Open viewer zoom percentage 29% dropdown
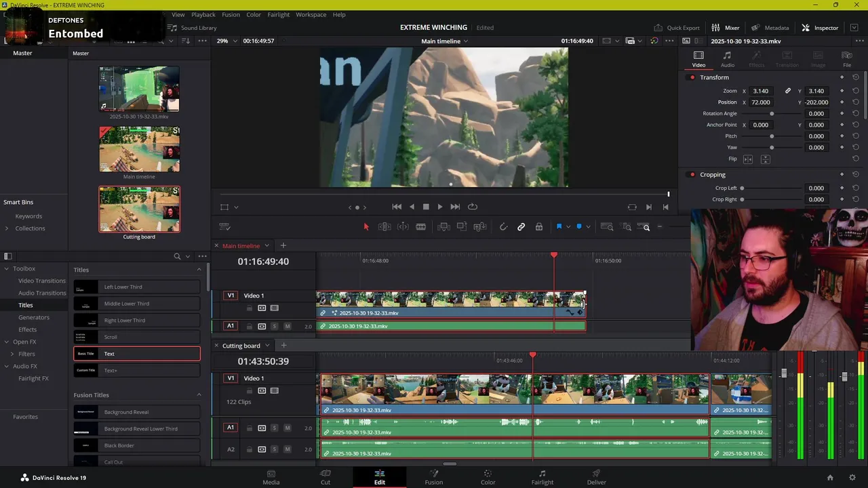868x488 pixels. pyautogui.click(x=228, y=41)
